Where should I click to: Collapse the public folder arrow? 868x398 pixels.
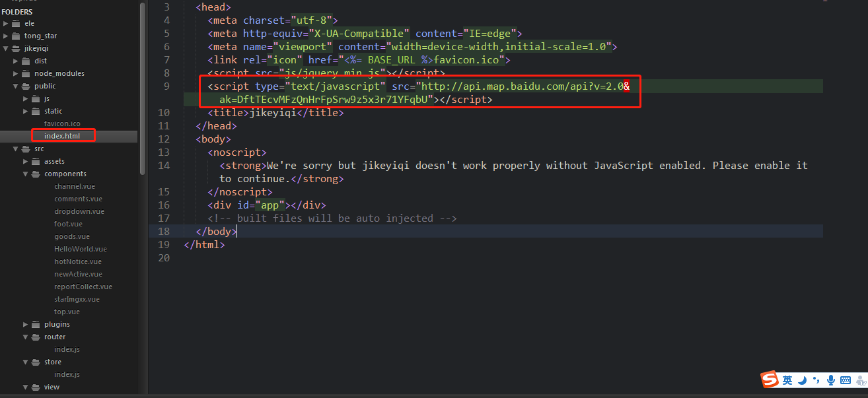16,86
